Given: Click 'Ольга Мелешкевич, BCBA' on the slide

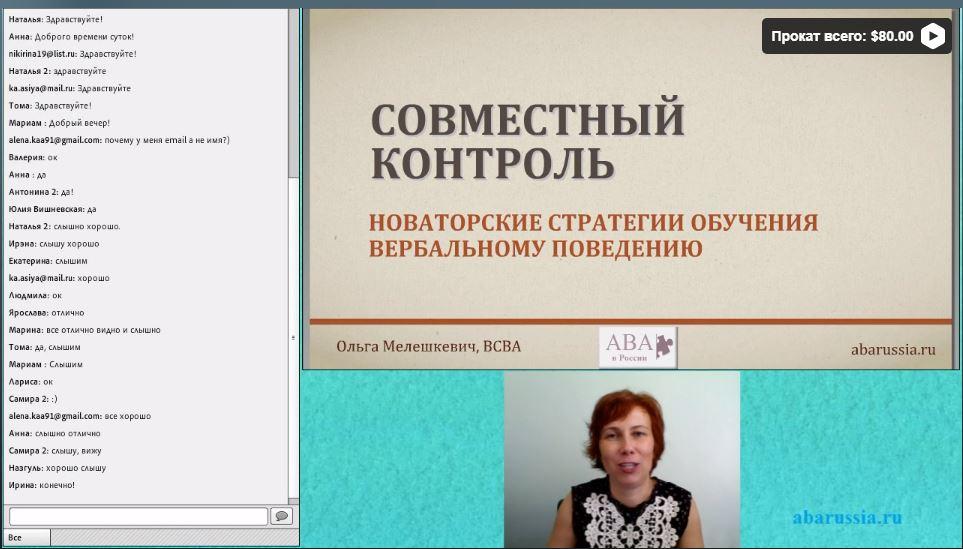Looking at the screenshot, I should (x=428, y=347).
